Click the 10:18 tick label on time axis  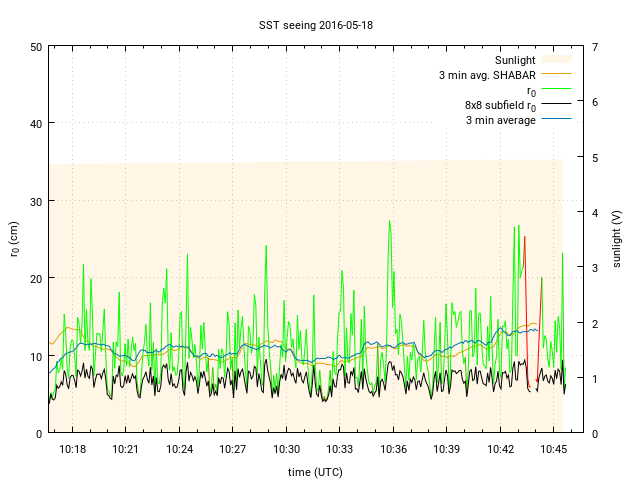point(73,450)
